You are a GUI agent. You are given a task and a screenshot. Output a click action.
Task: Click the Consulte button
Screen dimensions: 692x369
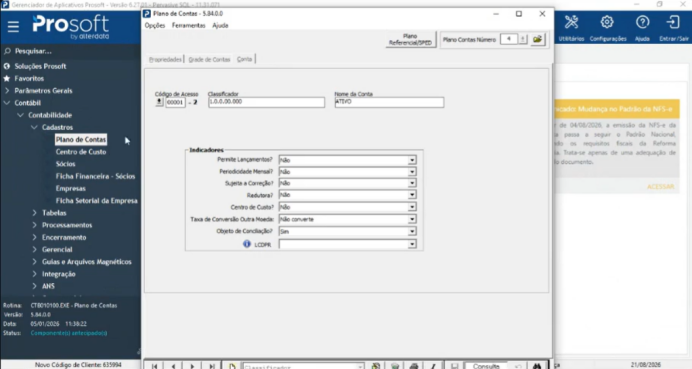[486, 366]
